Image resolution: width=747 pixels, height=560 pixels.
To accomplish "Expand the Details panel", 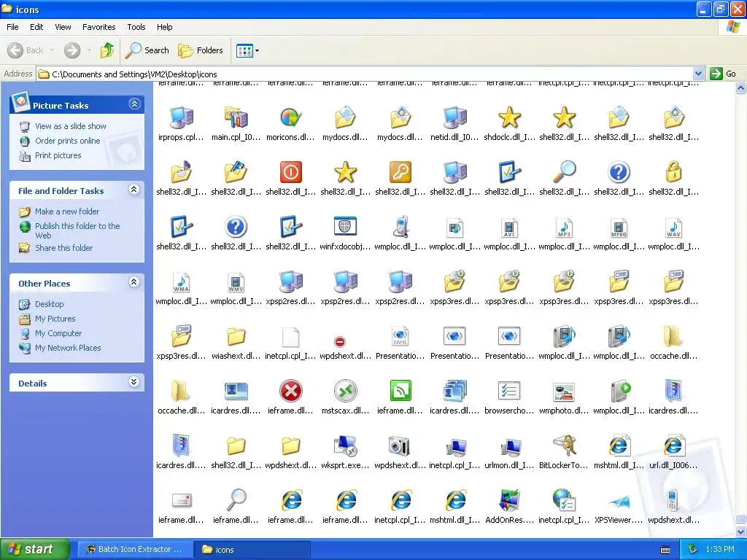I will [134, 382].
